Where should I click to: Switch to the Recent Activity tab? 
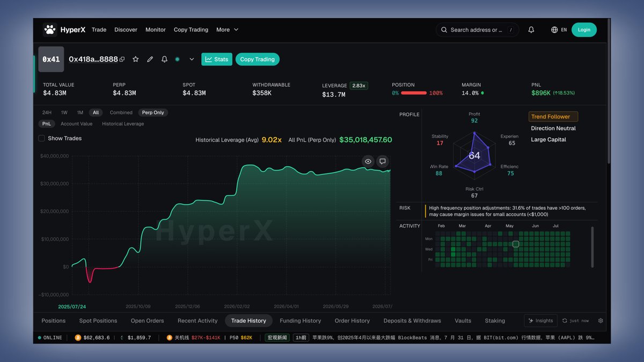197,321
